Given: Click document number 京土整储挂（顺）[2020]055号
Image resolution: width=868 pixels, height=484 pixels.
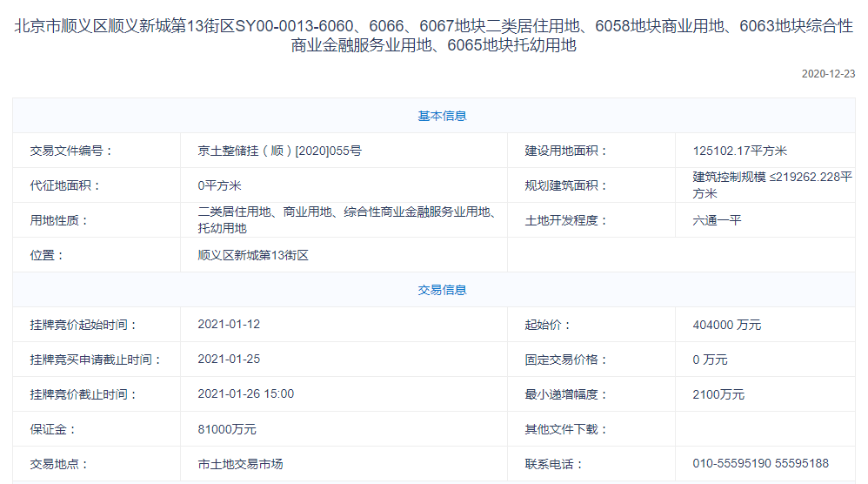Looking at the screenshot, I should [279, 151].
